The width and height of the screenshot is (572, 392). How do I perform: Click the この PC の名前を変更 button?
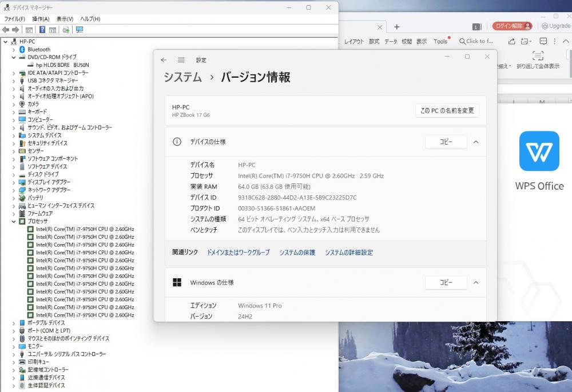click(x=447, y=110)
